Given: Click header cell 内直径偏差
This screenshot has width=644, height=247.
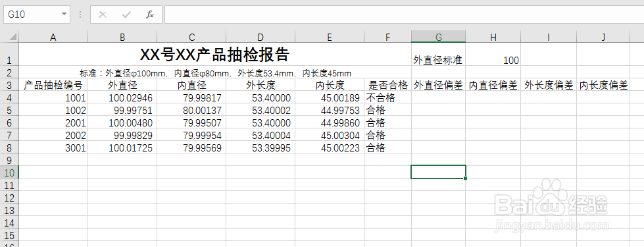Looking at the screenshot, I should pyautogui.click(x=493, y=86).
